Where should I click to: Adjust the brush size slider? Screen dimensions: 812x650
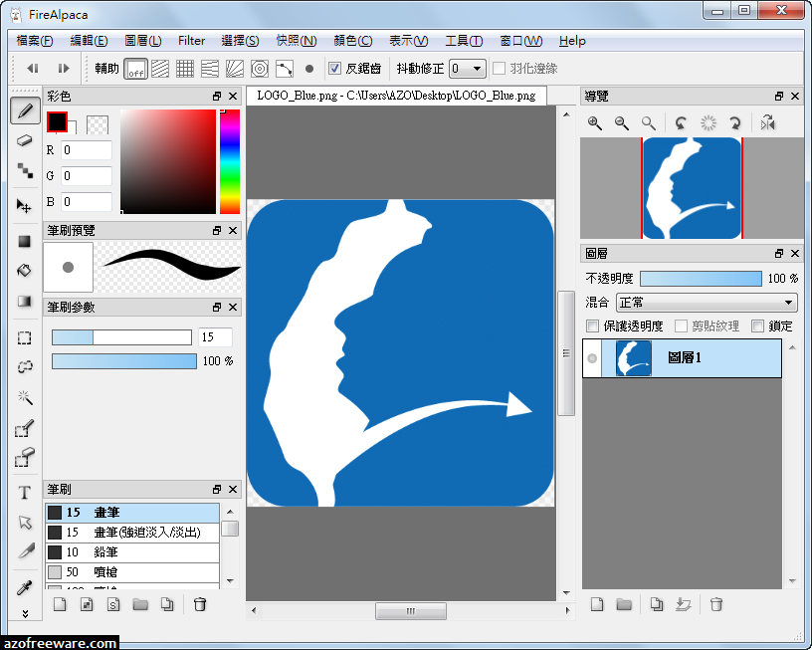(x=121, y=337)
